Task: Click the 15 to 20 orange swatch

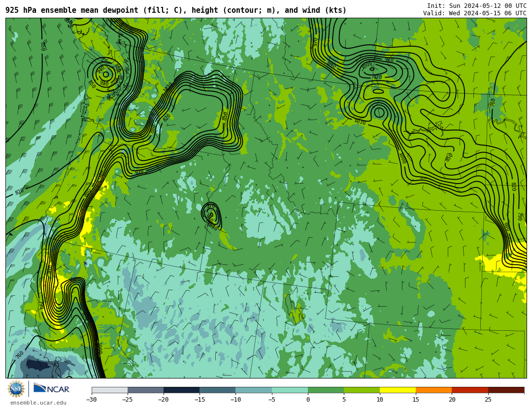Action: coord(434,390)
